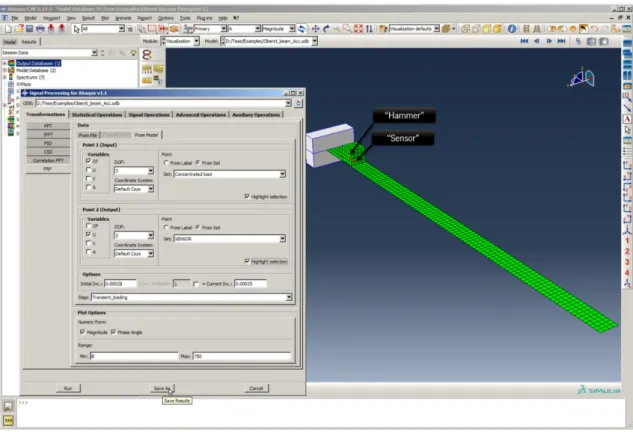Toggle U checkbox under Point 1 Variables
The height and width of the screenshot is (432, 633).
click(x=88, y=170)
